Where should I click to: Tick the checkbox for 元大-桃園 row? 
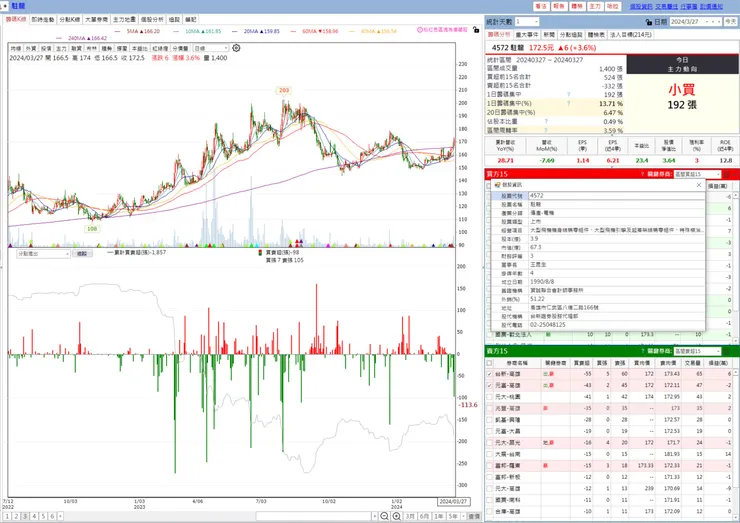[x=489, y=397]
